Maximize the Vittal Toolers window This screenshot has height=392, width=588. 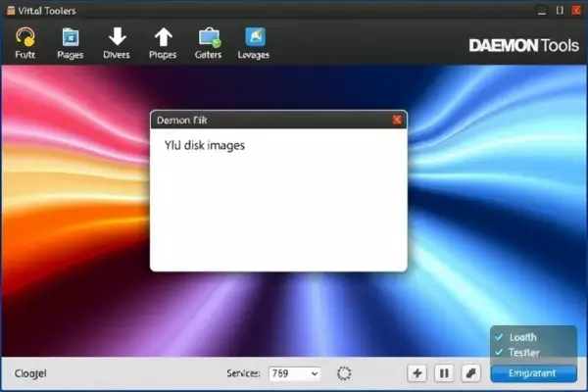(x=560, y=11)
